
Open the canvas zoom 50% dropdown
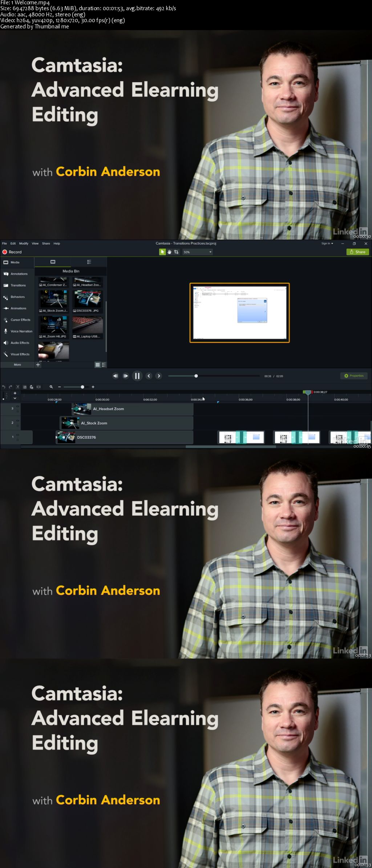(197, 252)
